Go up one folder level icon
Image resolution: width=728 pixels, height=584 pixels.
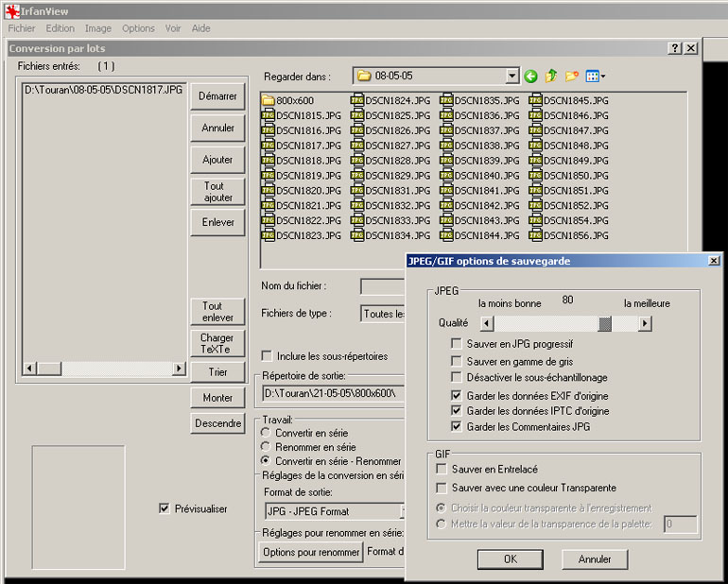[551, 76]
